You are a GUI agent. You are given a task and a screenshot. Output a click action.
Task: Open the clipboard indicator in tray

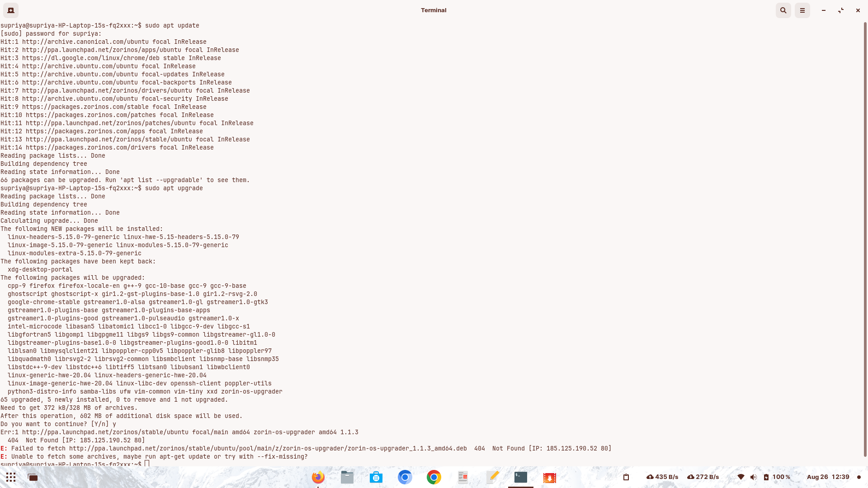pos(626,477)
